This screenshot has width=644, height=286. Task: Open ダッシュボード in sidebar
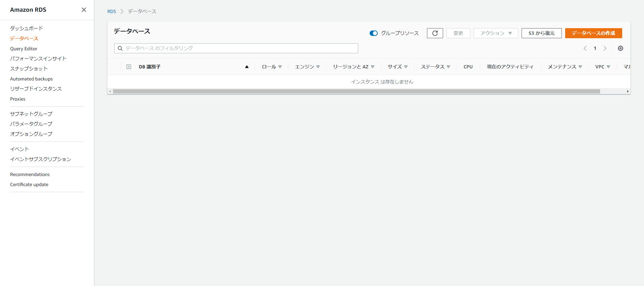26,28
